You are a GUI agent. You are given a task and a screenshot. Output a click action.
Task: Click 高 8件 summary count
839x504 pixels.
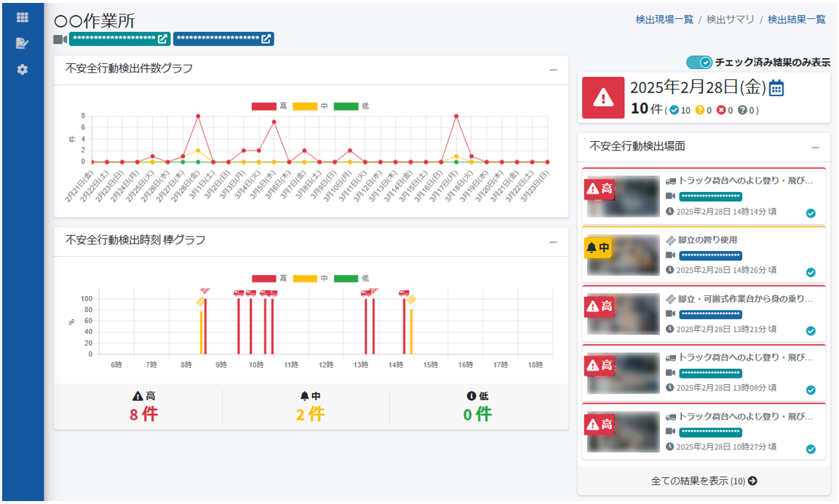coord(143,414)
